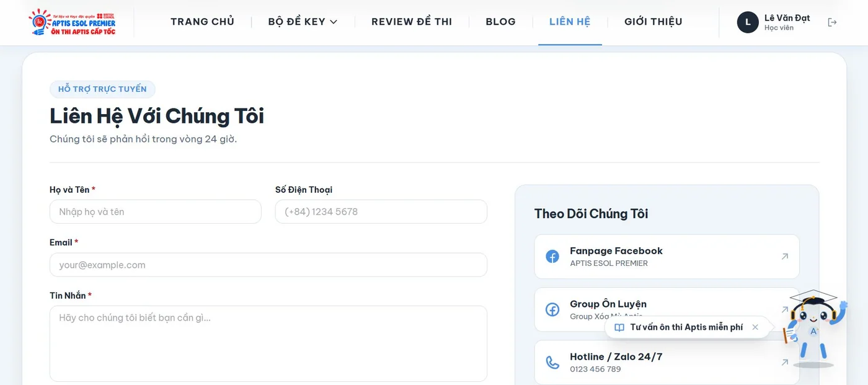Image resolution: width=868 pixels, height=385 pixels.
Task: Click the Facebook icon on Group Ôn Luyện
Action: coord(552,309)
